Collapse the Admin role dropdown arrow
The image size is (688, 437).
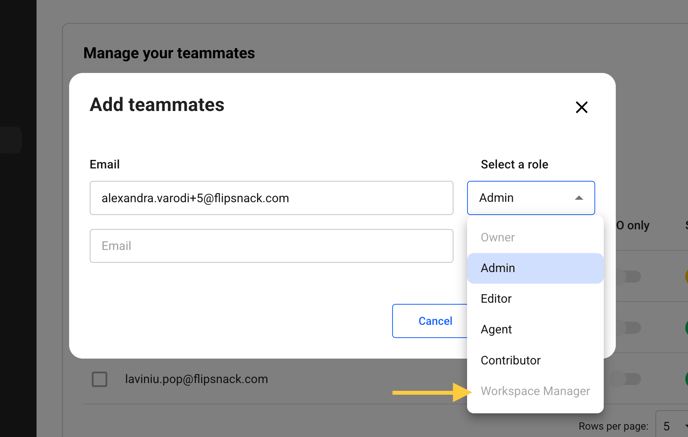pos(579,198)
